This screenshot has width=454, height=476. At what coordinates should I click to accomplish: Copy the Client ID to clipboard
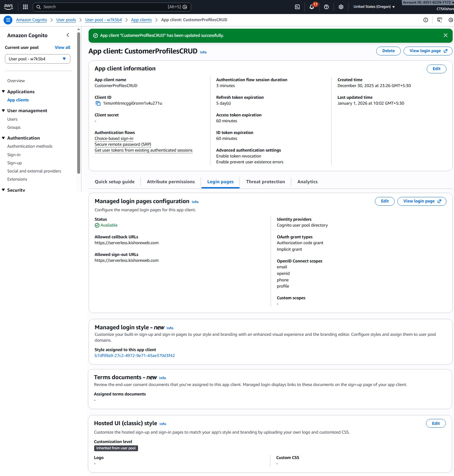98,103
